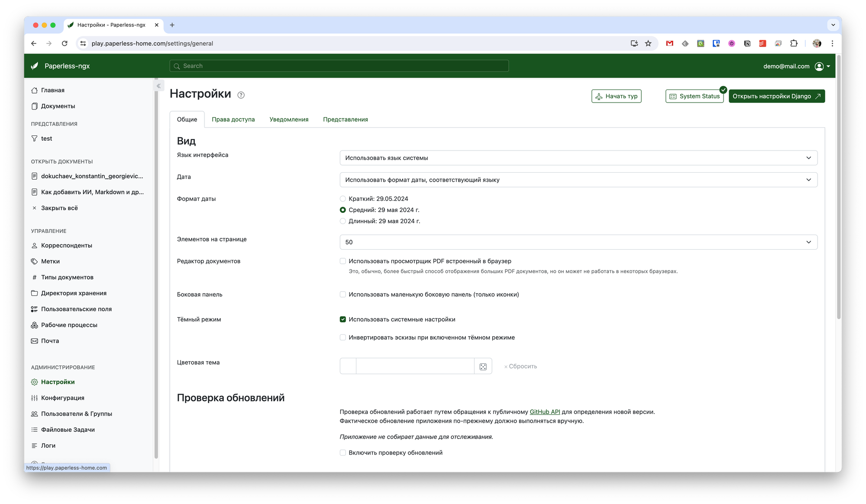This screenshot has width=866, height=504.
Task: Click the Search input field
Action: [x=339, y=66]
